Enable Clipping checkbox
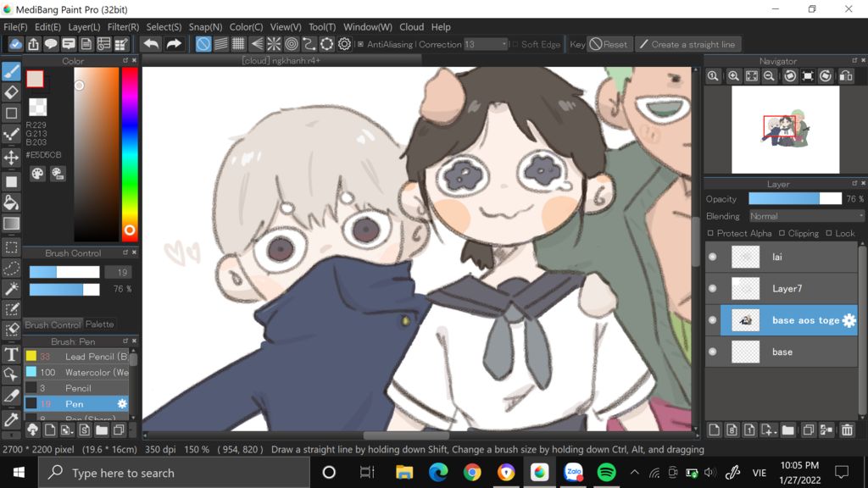Screen dimensions: 868x488 pos(782,234)
